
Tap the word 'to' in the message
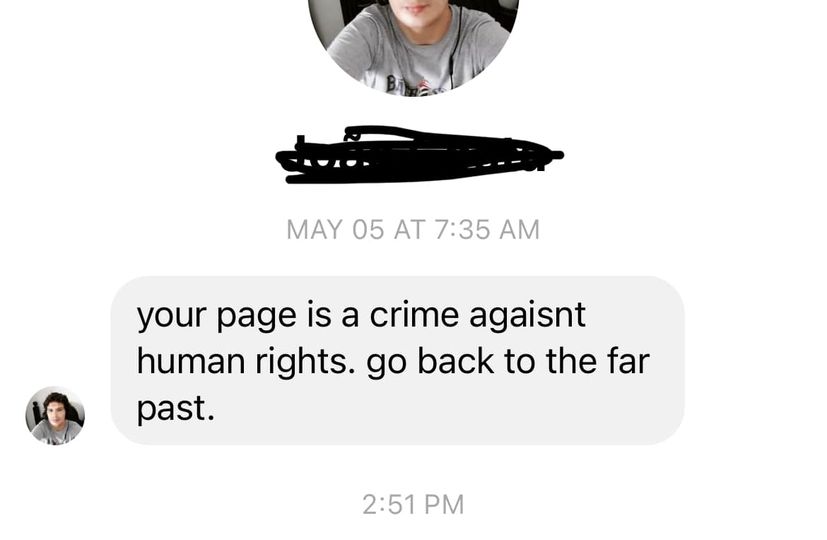point(520,362)
